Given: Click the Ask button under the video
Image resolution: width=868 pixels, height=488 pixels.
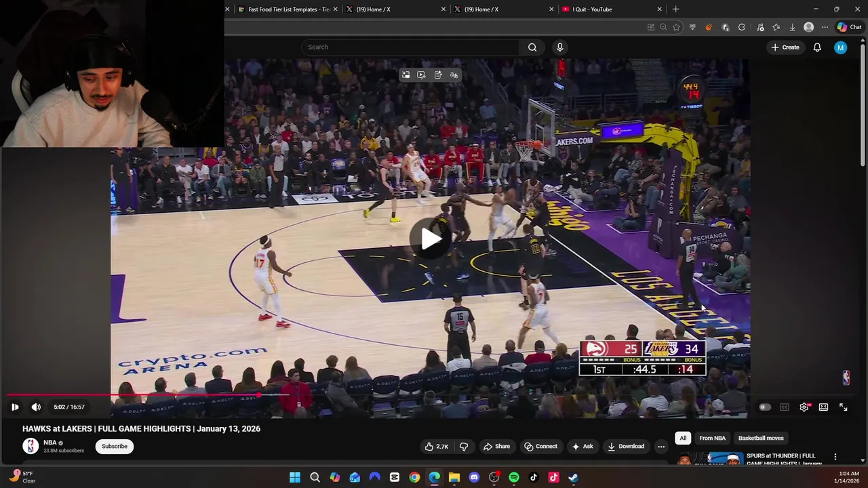Looking at the screenshot, I should pos(583,447).
